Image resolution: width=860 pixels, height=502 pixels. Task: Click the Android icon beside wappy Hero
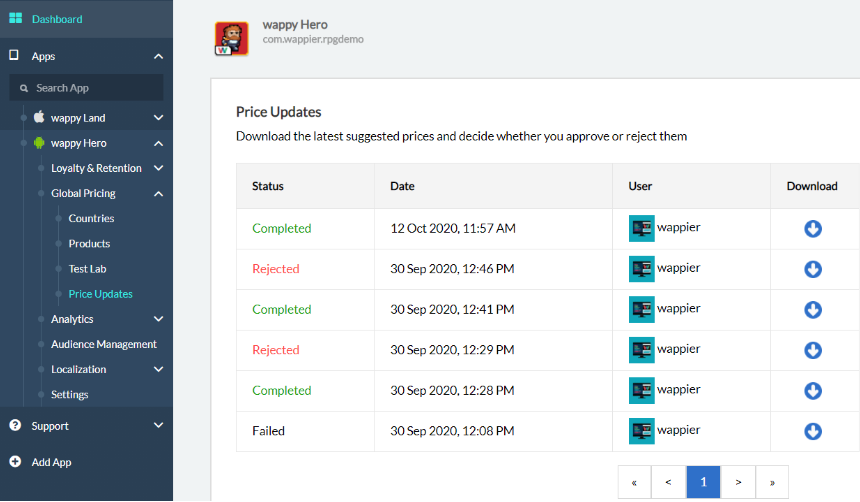[39, 143]
